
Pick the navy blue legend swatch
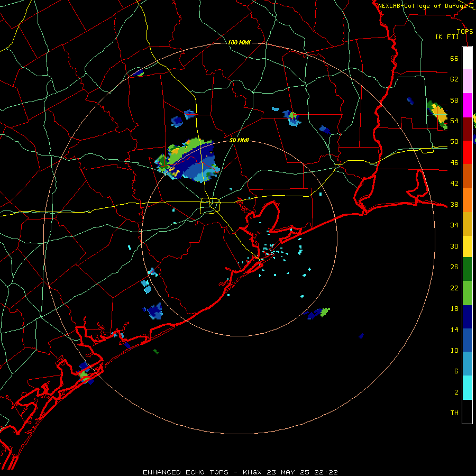(467, 317)
